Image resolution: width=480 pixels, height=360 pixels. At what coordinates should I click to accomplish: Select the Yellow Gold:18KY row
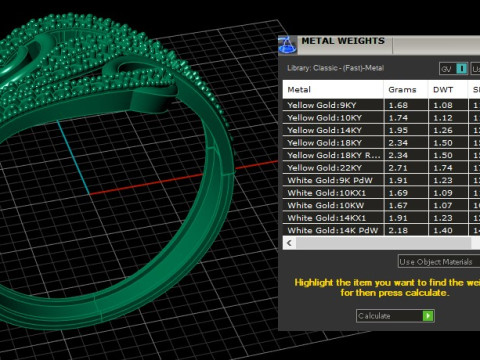pyautogui.click(x=381, y=143)
